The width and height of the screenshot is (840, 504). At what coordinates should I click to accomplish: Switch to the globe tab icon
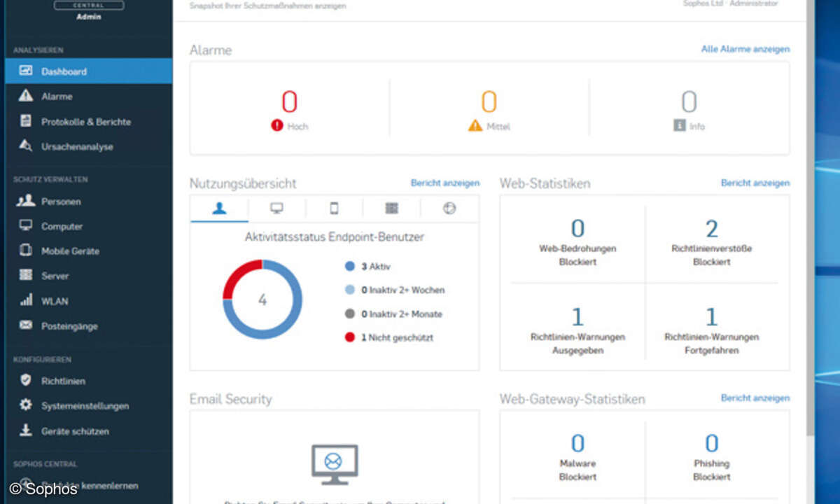click(x=449, y=209)
